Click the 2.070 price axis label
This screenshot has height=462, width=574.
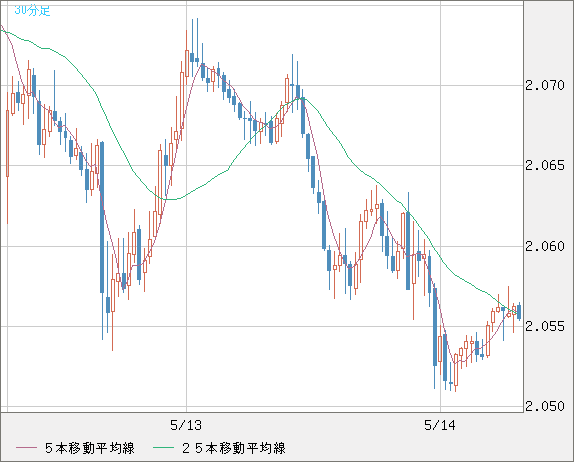tap(545, 85)
